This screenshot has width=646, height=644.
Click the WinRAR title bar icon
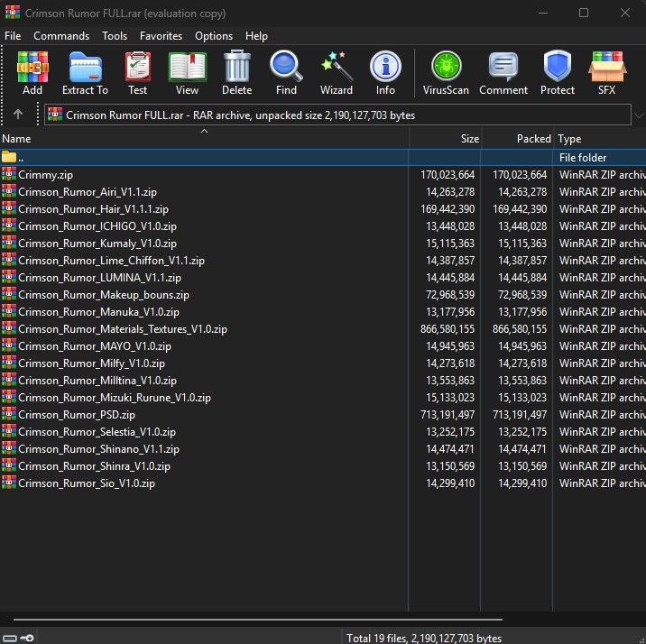click(x=13, y=13)
